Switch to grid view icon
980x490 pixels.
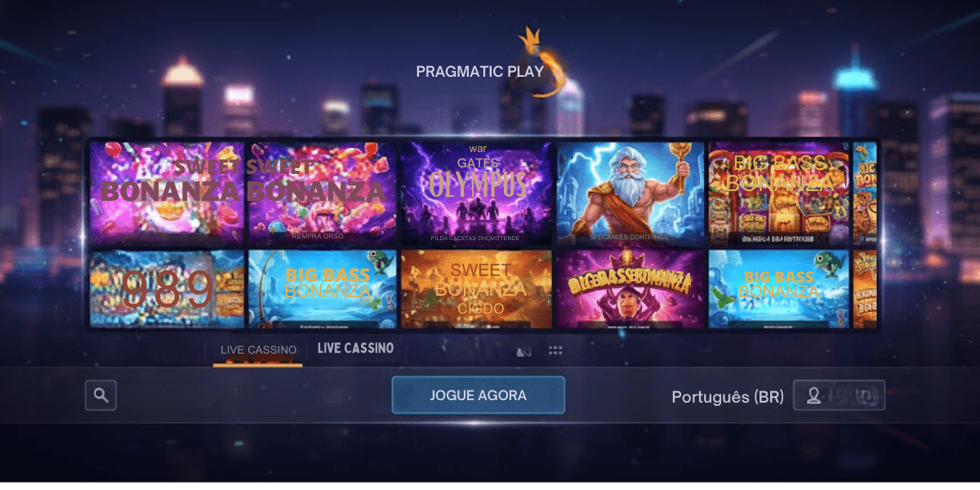(555, 350)
